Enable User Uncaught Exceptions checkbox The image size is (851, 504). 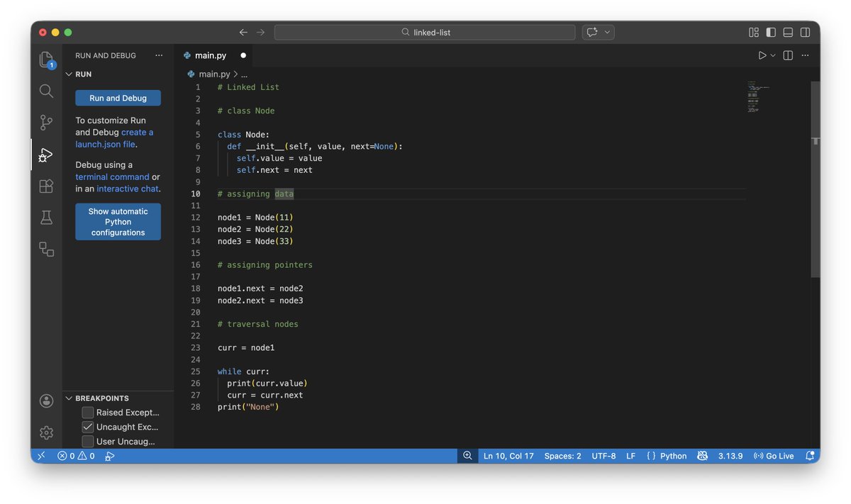(x=88, y=442)
